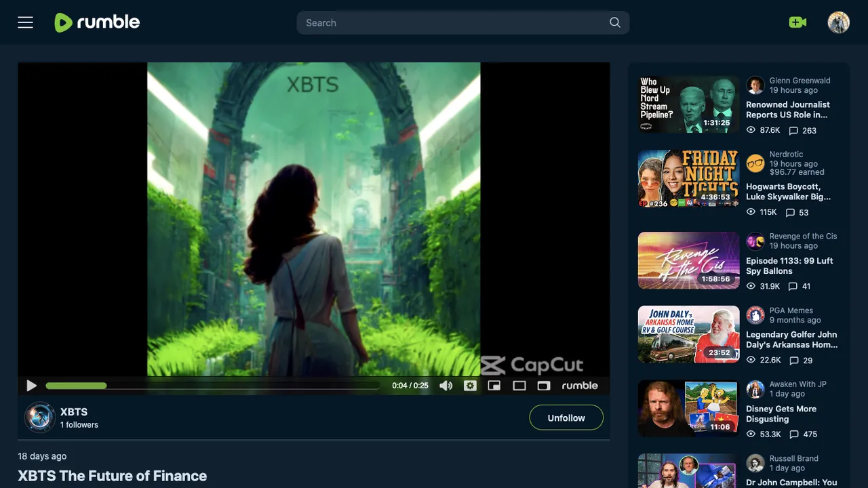868x488 pixels.
Task: Click the '1:31:25' duration badge
Action: click(717, 123)
